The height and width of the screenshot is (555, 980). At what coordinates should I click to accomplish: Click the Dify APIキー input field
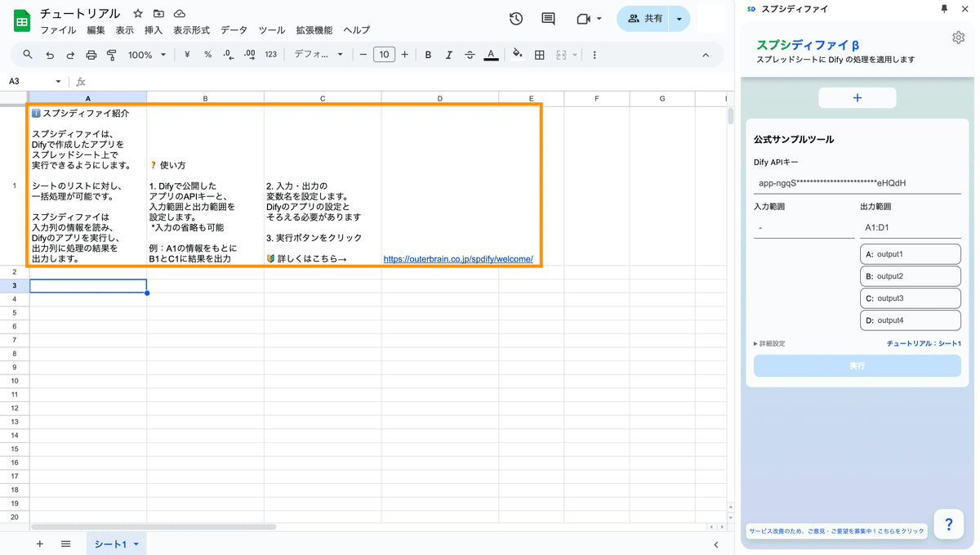(x=857, y=183)
